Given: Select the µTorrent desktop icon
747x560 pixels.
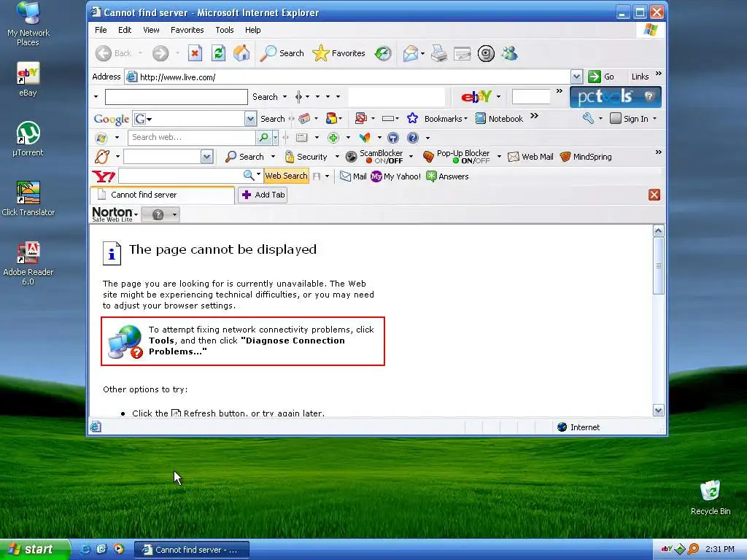Looking at the screenshot, I should [x=28, y=139].
